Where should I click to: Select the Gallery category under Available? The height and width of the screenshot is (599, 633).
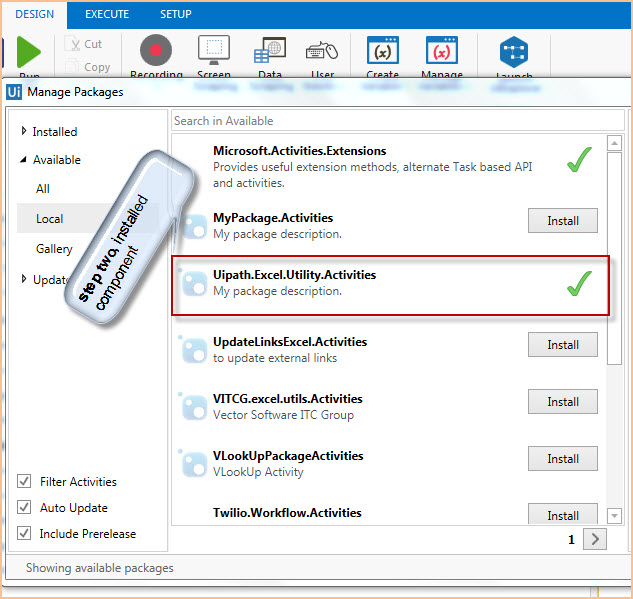(54, 249)
